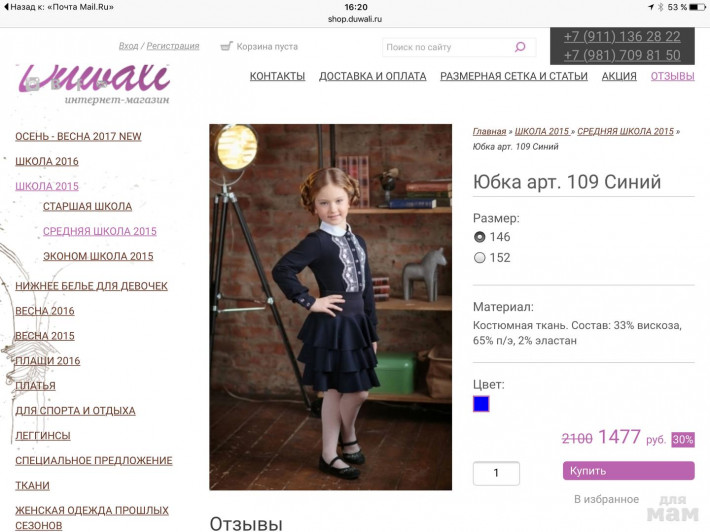710x532 pixels.
Task: Click the Duwali logo
Action: (x=94, y=84)
